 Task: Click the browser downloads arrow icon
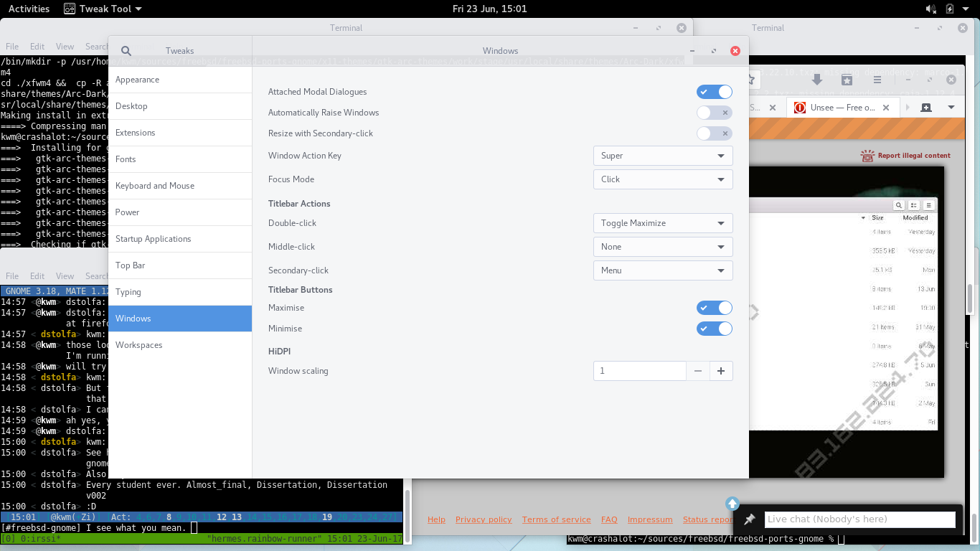click(816, 80)
